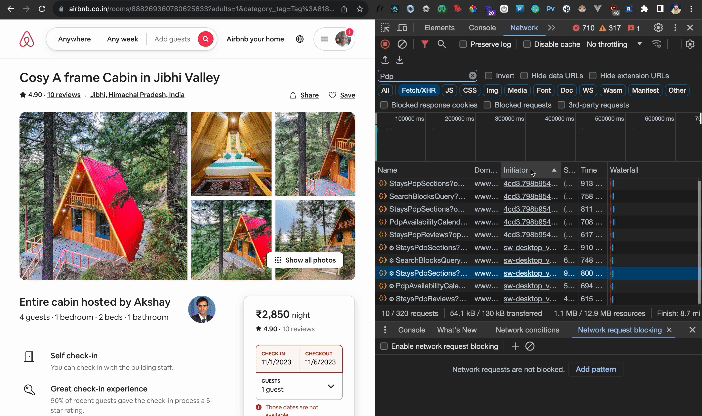Open drawer three-dot menu
Image resolution: width=702 pixels, height=416 pixels.
[x=385, y=330]
